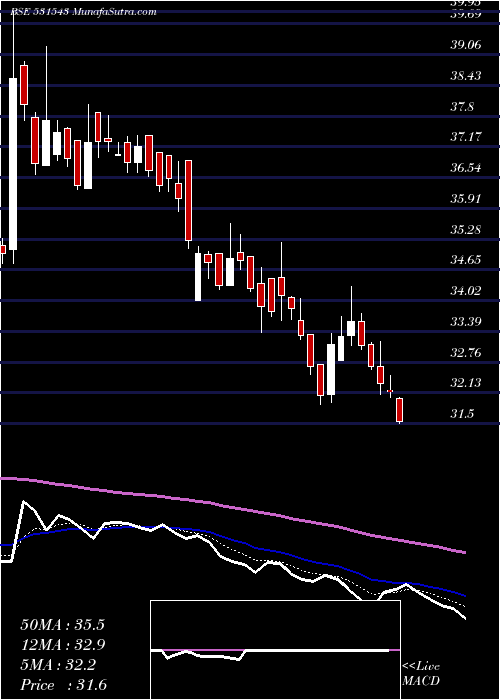Screen dimensions: 500x700
Task: Click the 33.39 price axis label
Action: click(466, 321)
